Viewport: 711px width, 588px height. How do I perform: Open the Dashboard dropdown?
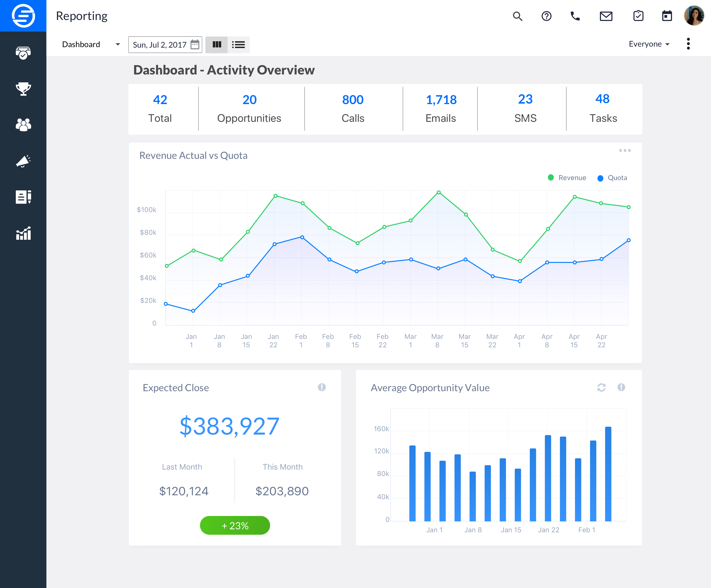tap(90, 44)
